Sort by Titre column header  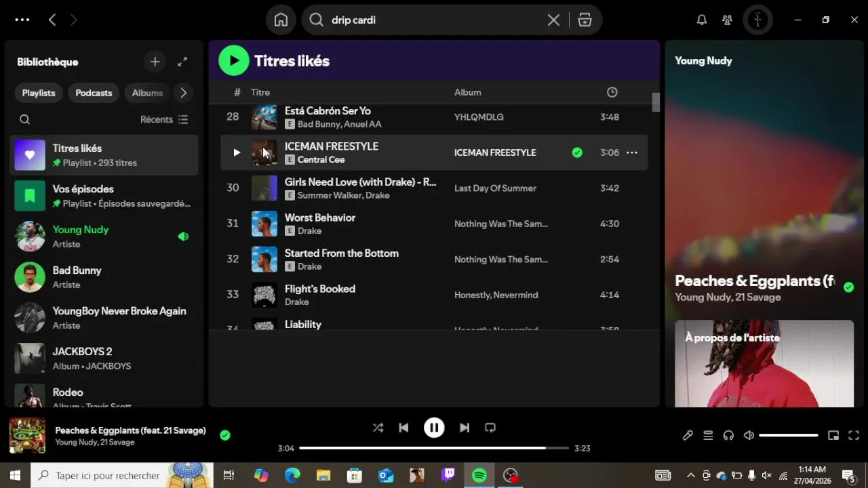(x=260, y=92)
